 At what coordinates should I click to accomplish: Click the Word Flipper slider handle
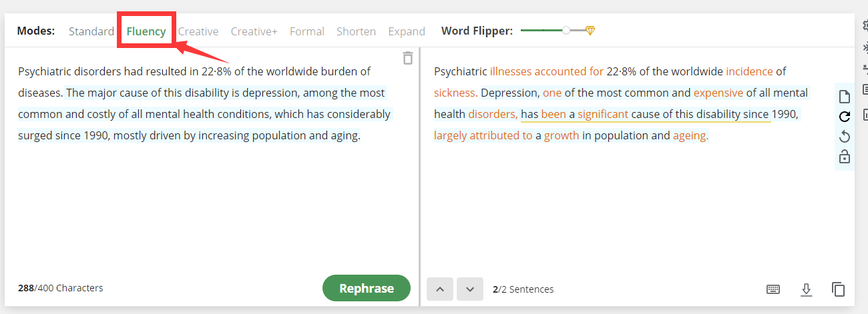pos(566,31)
